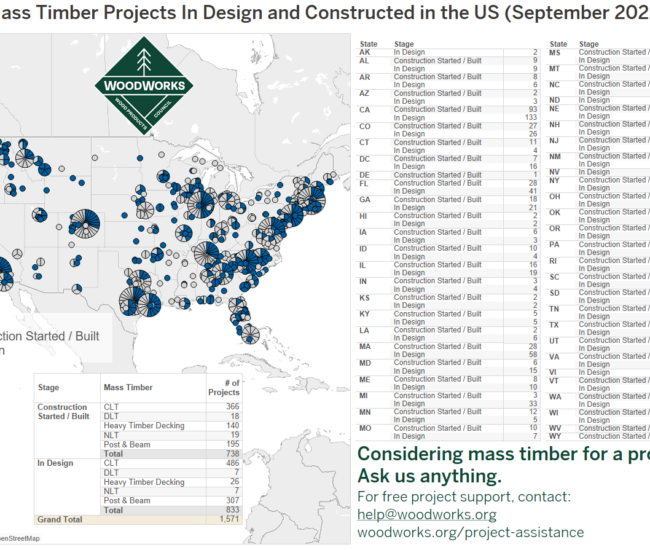
Task: Click the WA state label in second table
Action: coord(555,397)
